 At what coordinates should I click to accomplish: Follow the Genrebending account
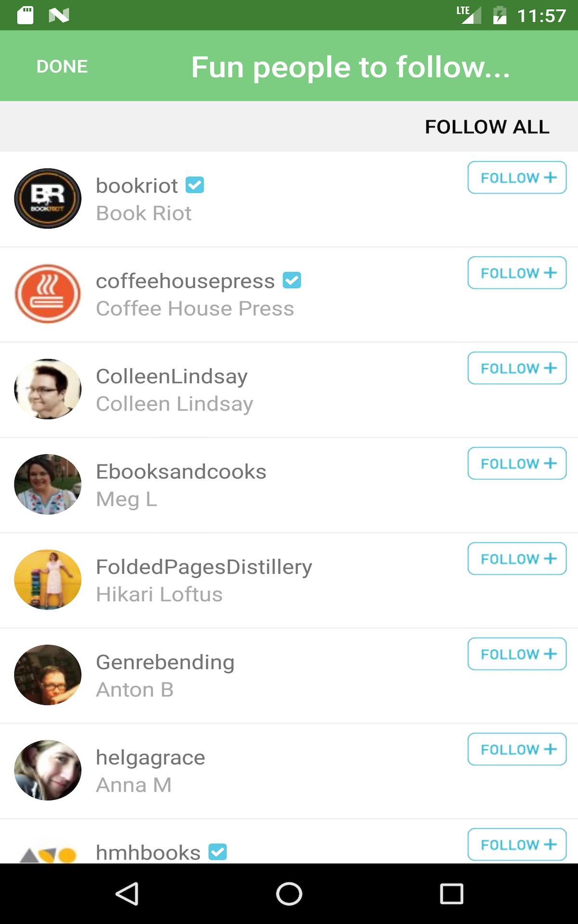pos(516,654)
